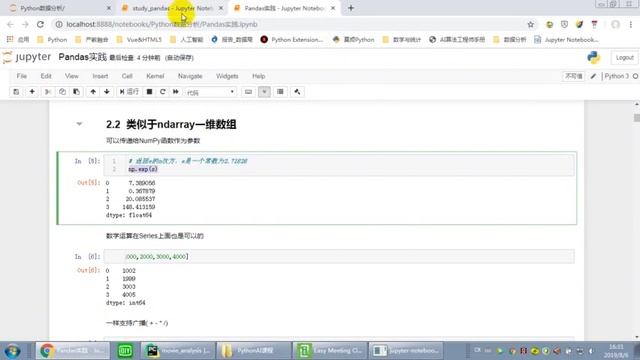Viewport: 640px width, 360px height.
Task: Toggle the highlighted toolbar button beside the keyboard icon
Action: [264, 92]
